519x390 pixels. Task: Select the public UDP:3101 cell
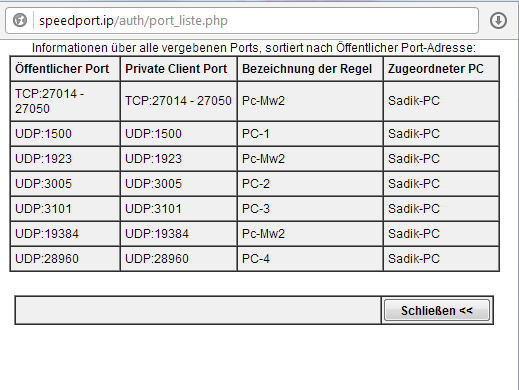point(65,209)
